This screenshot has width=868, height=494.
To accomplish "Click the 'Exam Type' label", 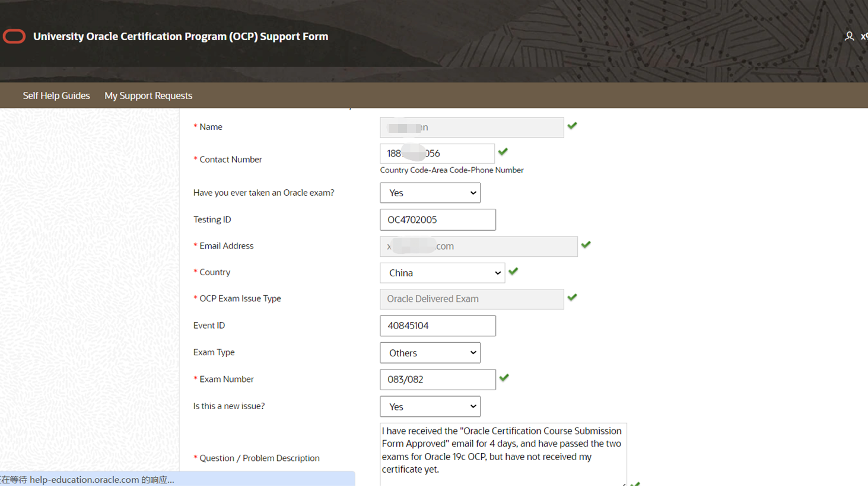I will 214,352.
